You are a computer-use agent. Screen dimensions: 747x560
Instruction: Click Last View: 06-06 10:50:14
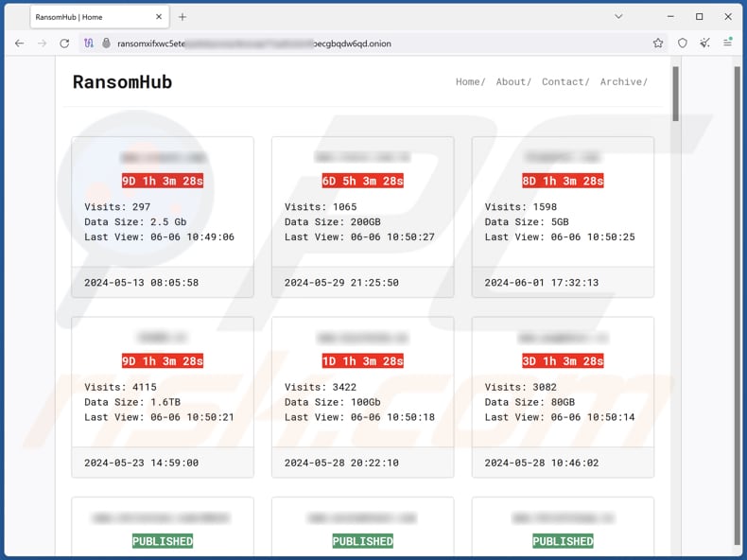click(560, 417)
